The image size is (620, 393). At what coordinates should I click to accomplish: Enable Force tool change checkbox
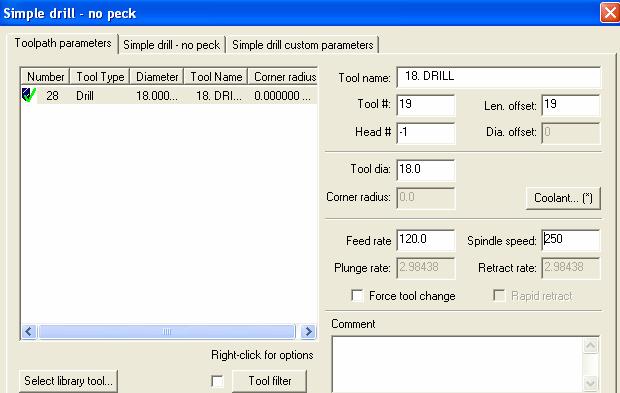[x=357, y=296]
